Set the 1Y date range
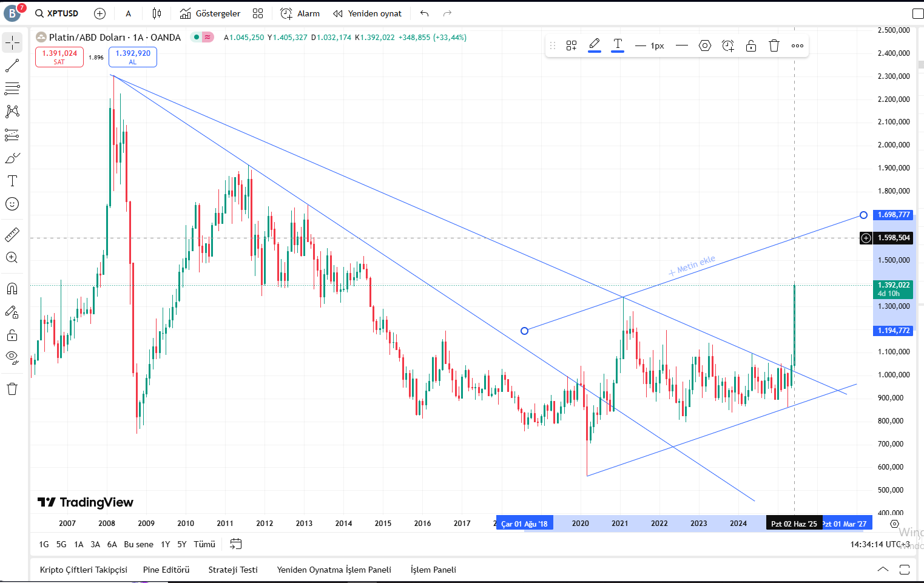Image resolution: width=924 pixels, height=583 pixels. click(165, 544)
